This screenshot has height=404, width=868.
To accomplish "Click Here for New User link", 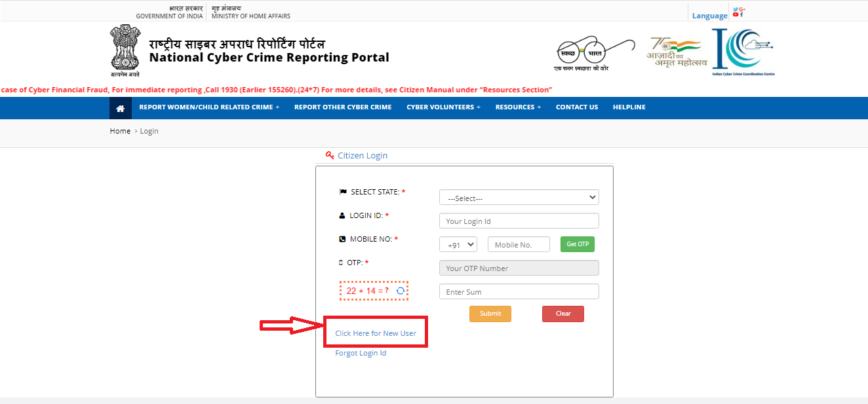I will click(376, 333).
